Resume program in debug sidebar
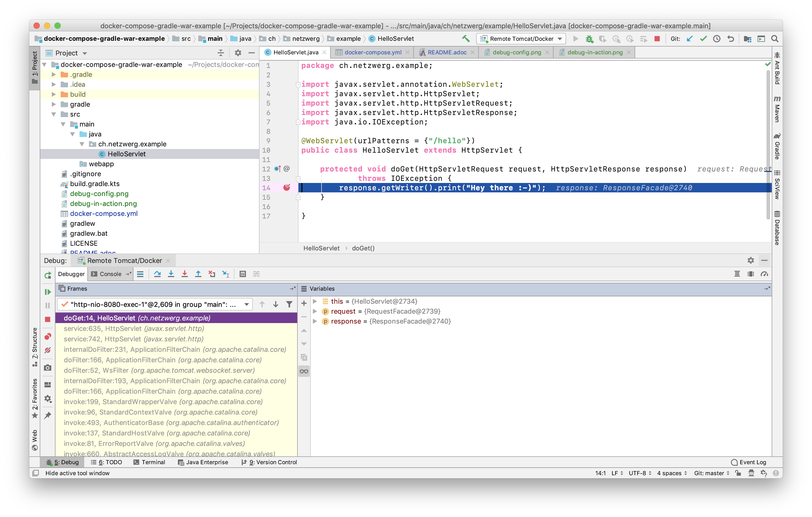This screenshot has width=812, height=517. tap(48, 292)
